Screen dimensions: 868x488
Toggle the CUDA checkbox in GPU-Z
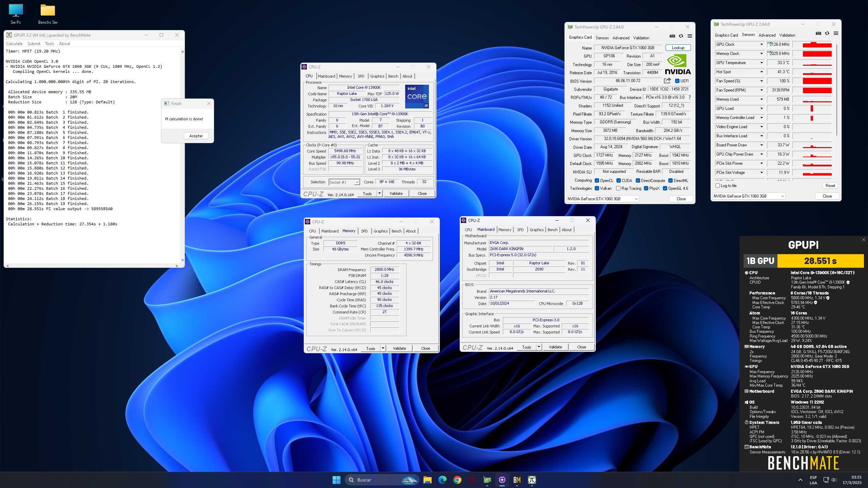click(618, 181)
